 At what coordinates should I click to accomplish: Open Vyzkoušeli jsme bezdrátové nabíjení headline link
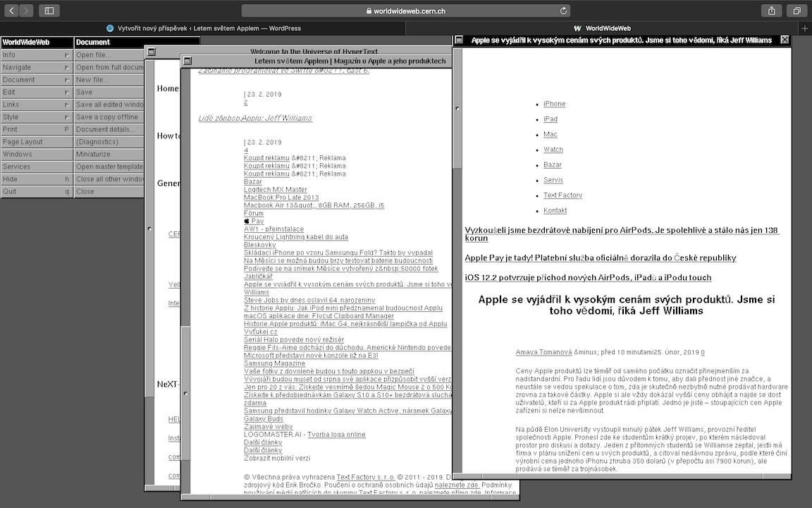[621, 234]
